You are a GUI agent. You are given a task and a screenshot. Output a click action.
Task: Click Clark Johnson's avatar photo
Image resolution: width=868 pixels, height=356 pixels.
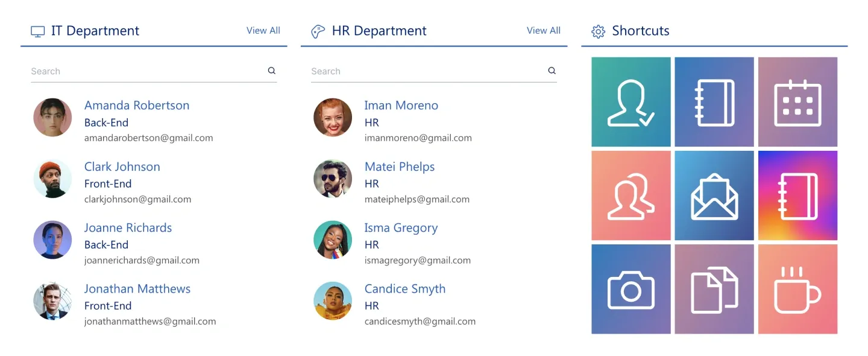coord(52,179)
